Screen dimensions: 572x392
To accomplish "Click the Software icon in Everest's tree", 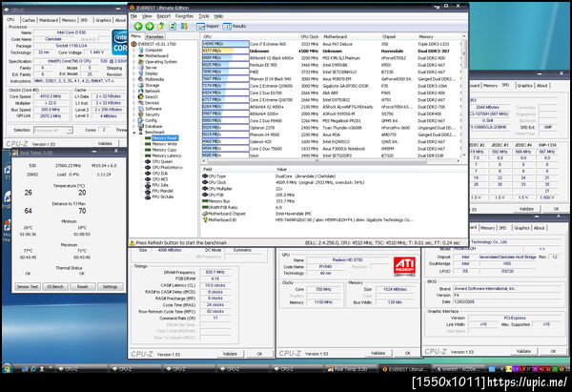I will (141, 109).
